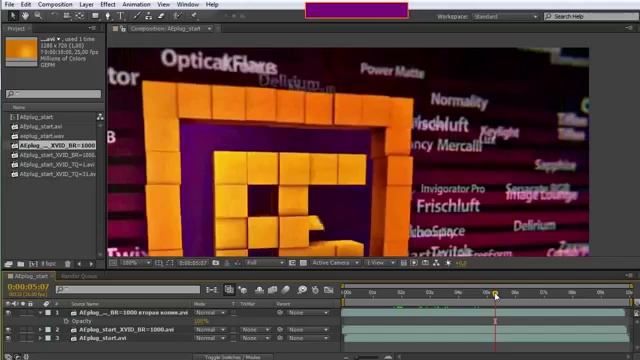The image size is (640, 360).
Task: Open the Composition menu
Action: tap(55, 4)
